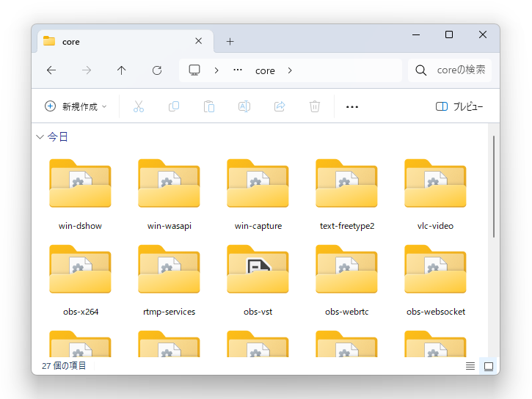The height and width of the screenshot is (399, 532).
Task: Navigate up one folder level
Action: coord(122,70)
